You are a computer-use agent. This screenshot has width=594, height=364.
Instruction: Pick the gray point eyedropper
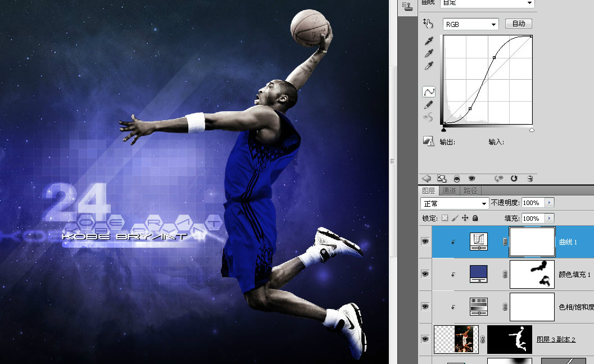(x=429, y=53)
